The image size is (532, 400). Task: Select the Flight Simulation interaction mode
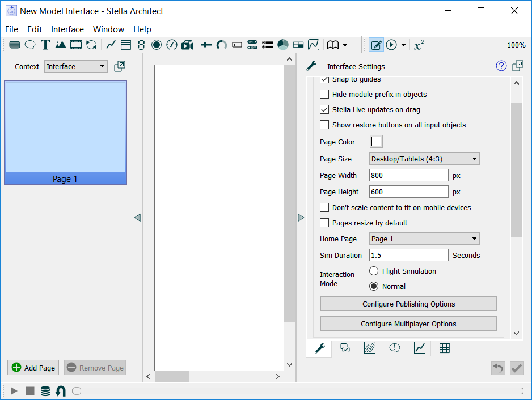(x=374, y=271)
